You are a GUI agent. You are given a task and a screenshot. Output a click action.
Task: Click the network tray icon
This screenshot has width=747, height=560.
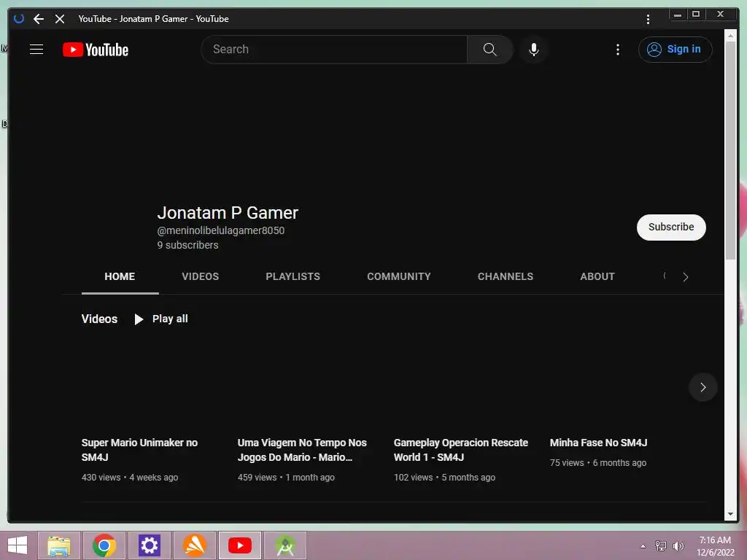[661, 546]
